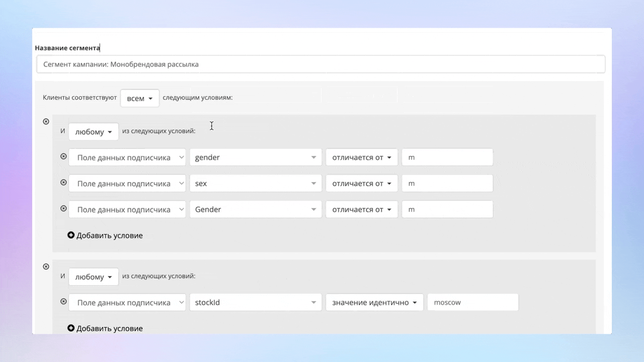Click plus icon in first group's Добавить условие
The image size is (644, 362).
[71, 235]
